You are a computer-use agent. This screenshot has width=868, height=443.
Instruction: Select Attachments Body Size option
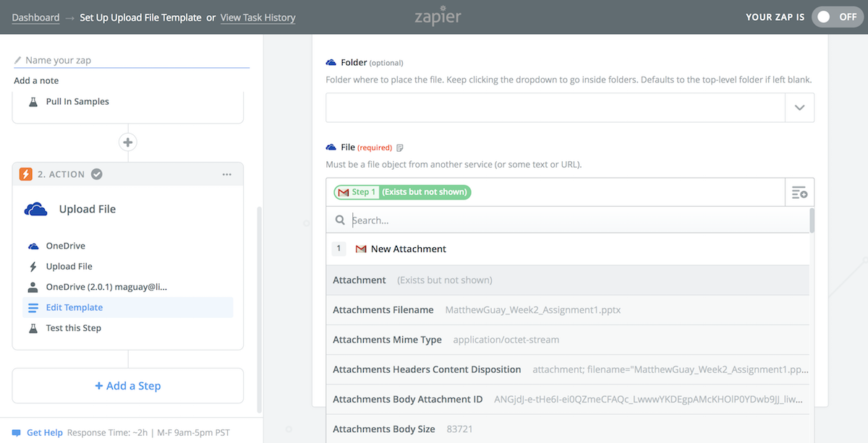tap(568, 429)
